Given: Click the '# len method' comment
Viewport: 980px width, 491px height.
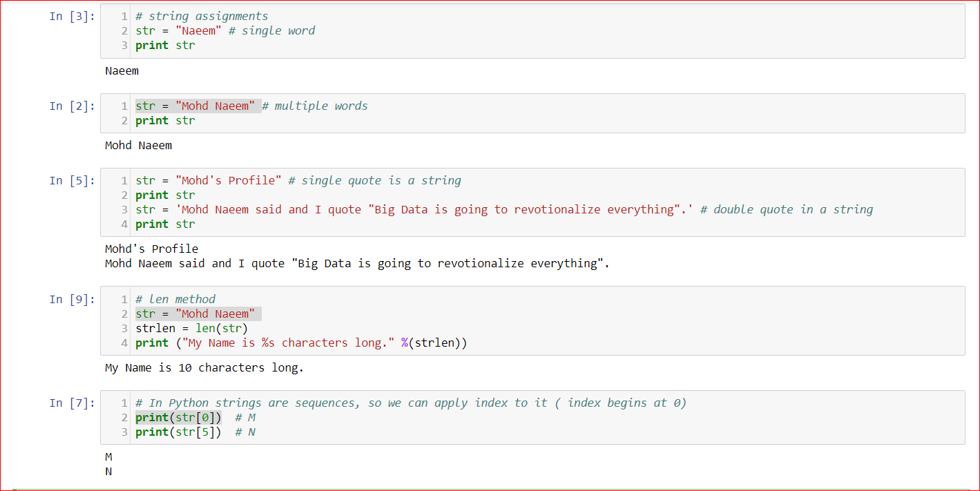Looking at the screenshot, I should (175, 299).
